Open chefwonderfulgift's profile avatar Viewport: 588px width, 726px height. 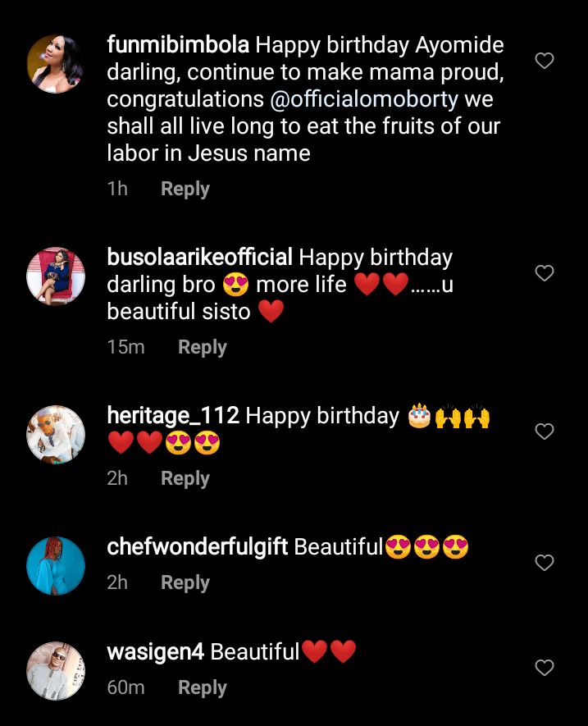[x=56, y=566]
